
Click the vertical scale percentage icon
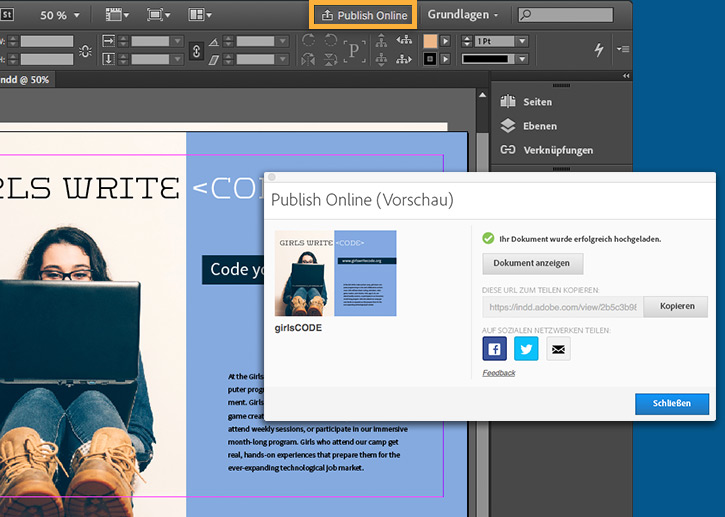tap(108, 59)
